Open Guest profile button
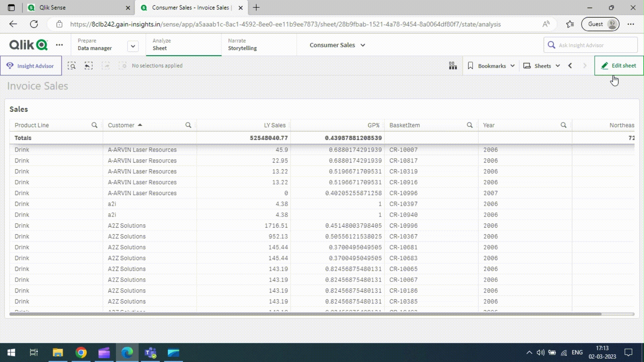The width and height of the screenshot is (644, 362). (x=600, y=24)
